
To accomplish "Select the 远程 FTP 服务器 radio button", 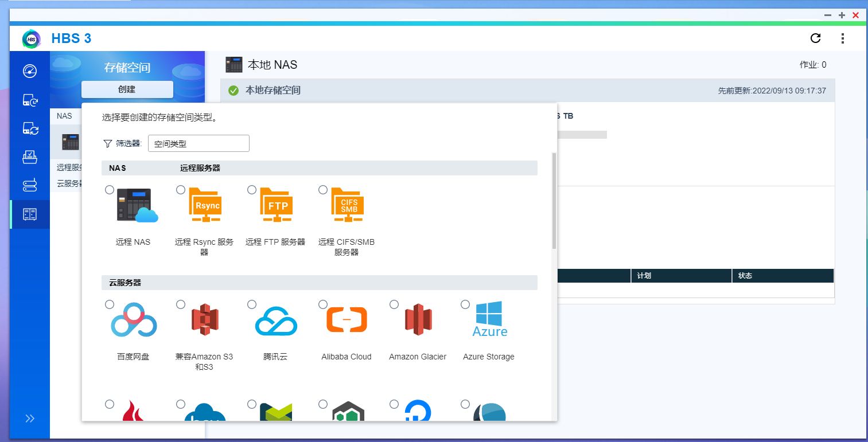I will pos(252,190).
